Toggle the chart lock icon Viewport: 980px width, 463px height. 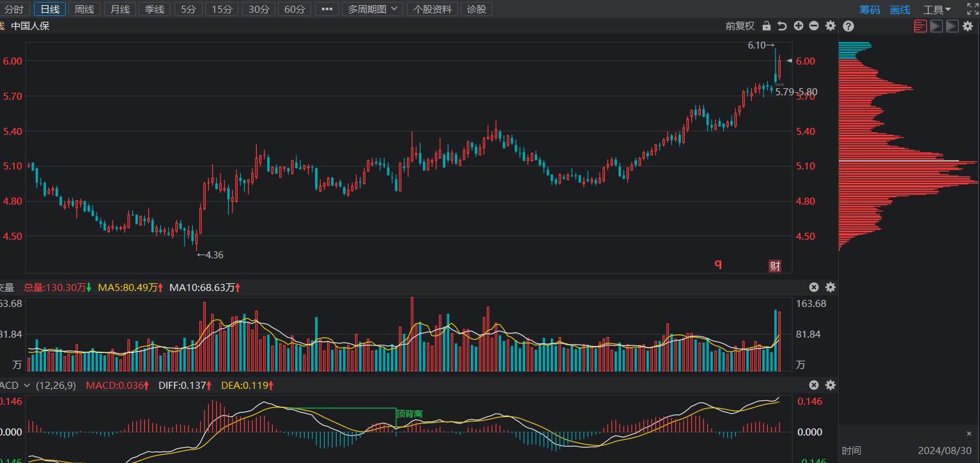point(767,26)
